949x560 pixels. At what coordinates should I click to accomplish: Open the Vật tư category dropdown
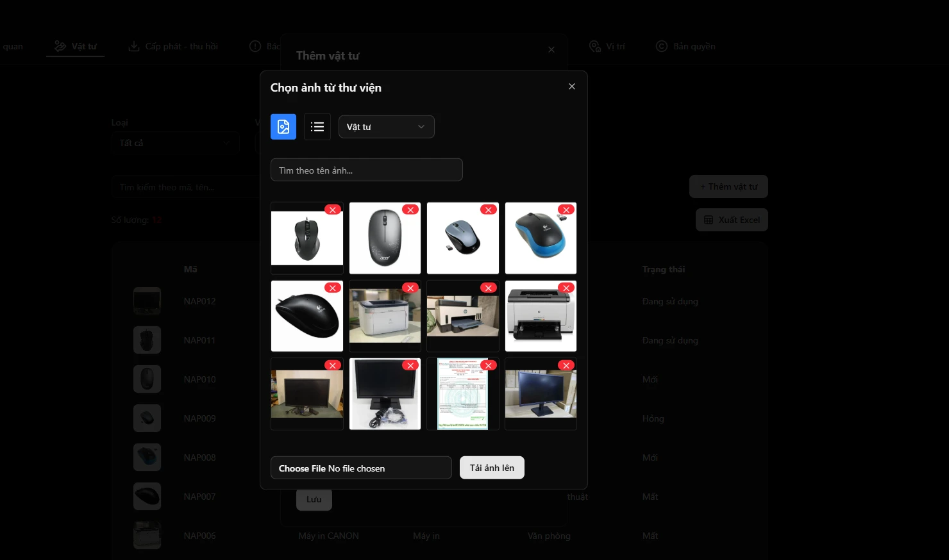(x=386, y=126)
